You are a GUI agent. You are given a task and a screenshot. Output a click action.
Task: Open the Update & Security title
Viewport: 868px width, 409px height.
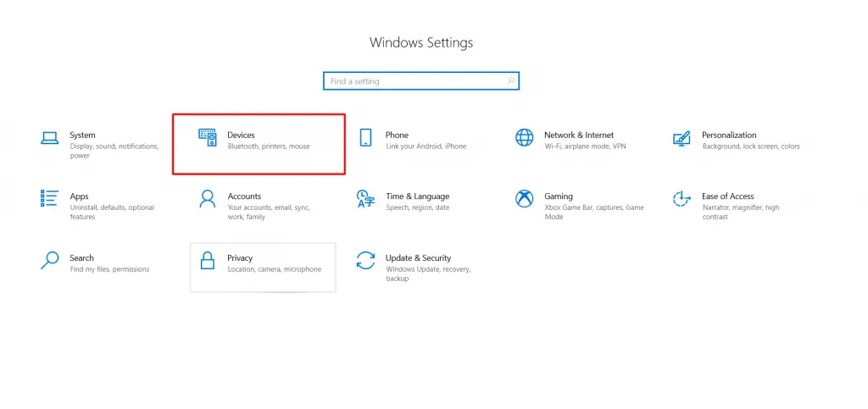pyautogui.click(x=418, y=258)
